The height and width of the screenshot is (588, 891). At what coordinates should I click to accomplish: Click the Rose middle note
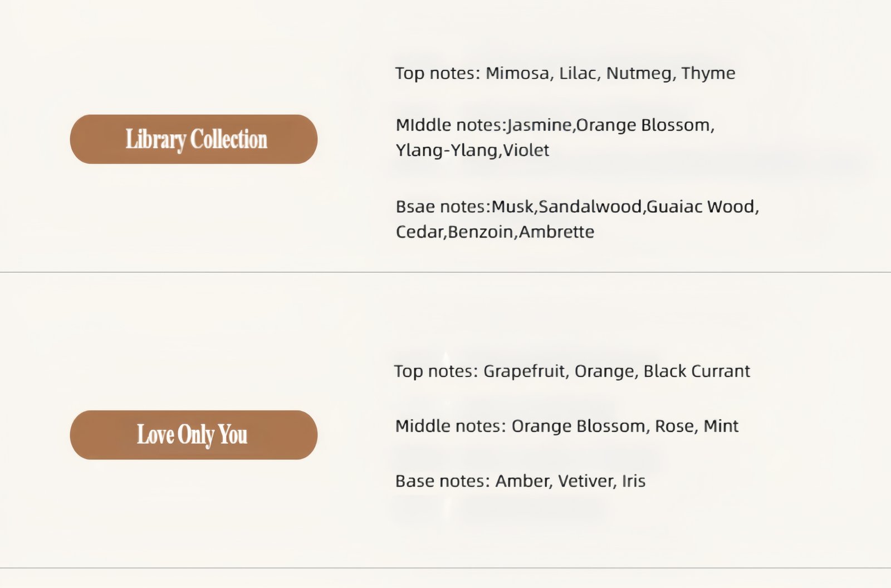(674, 427)
